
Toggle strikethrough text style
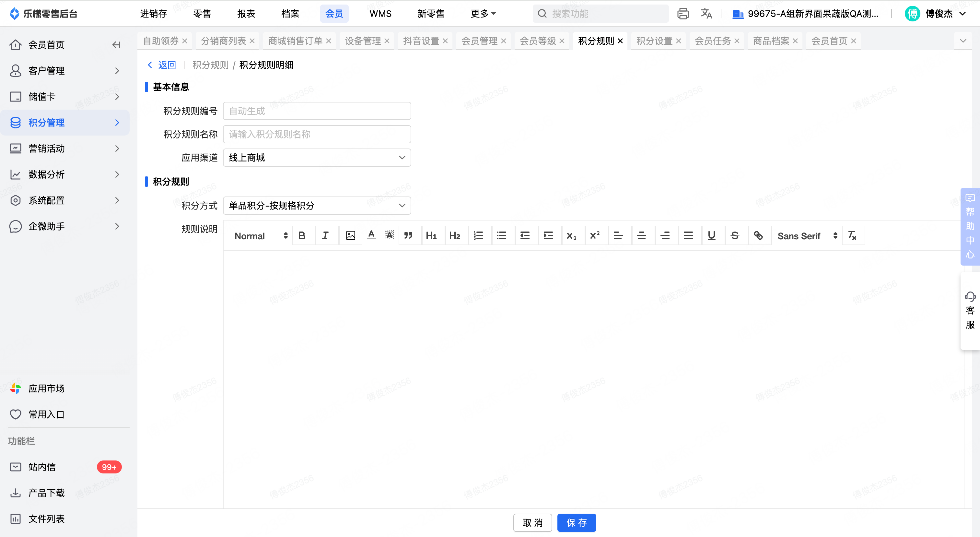[735, 235]
